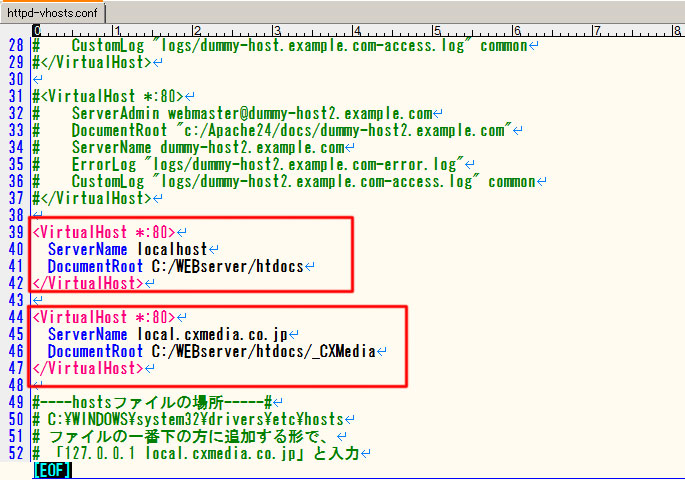Click ruler mark 4 on the column ruler

[x=357, y=31]
